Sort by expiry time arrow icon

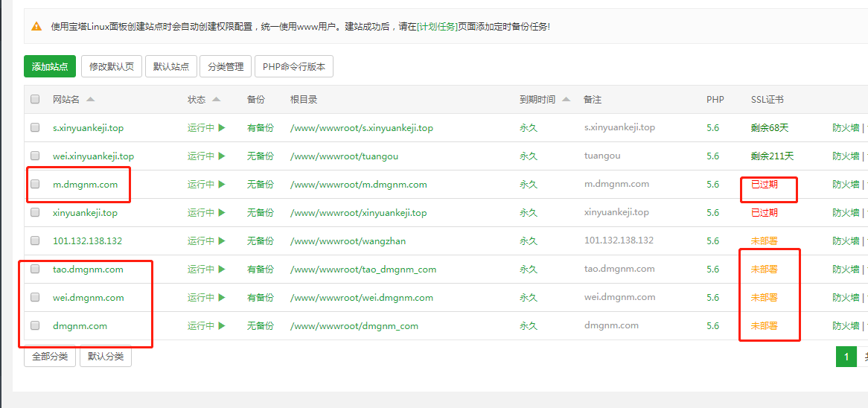coord(566,100)
